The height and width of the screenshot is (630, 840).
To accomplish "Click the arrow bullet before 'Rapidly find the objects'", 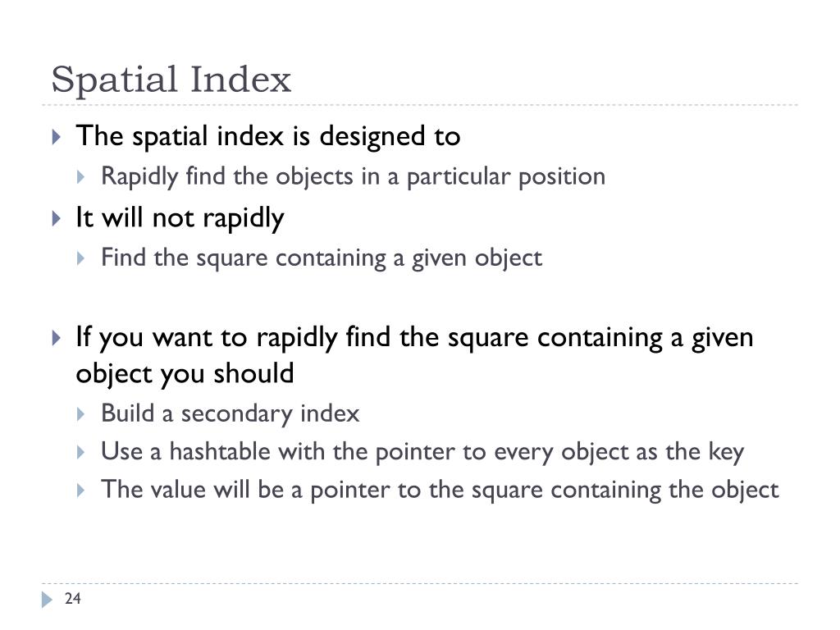I will (x=81, y=177).
